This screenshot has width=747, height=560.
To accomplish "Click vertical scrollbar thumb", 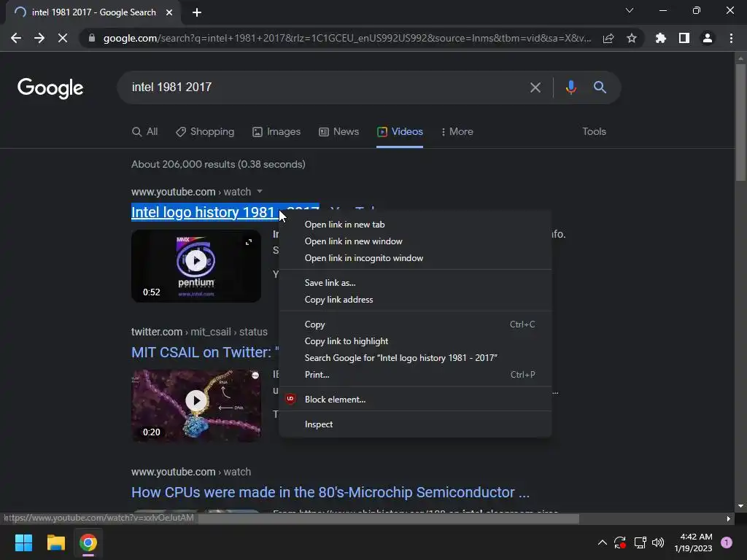I will (740, 122).
